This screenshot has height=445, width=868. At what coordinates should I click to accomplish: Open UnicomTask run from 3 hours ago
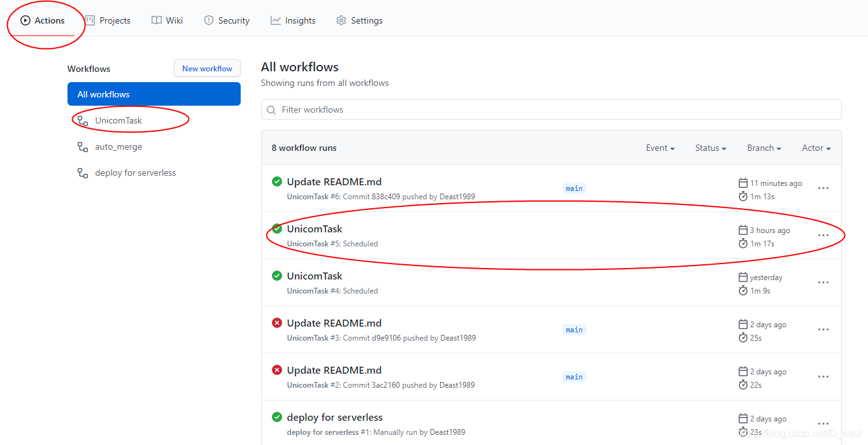point(315,229)
